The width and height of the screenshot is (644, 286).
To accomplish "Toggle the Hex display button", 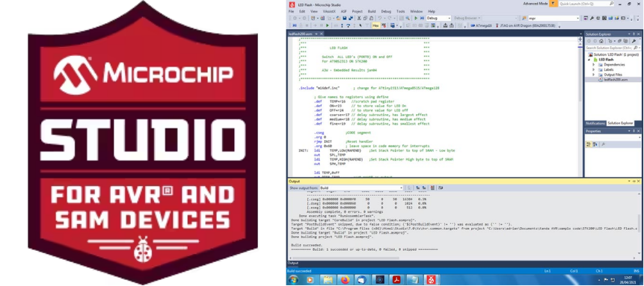I will 375,25.
